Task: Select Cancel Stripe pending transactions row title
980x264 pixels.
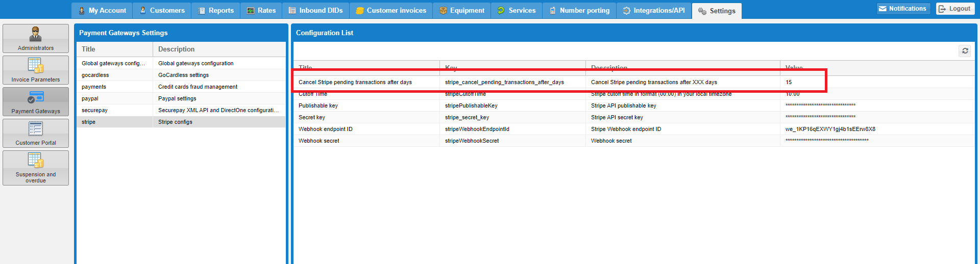Action: [x=355, y=82]
